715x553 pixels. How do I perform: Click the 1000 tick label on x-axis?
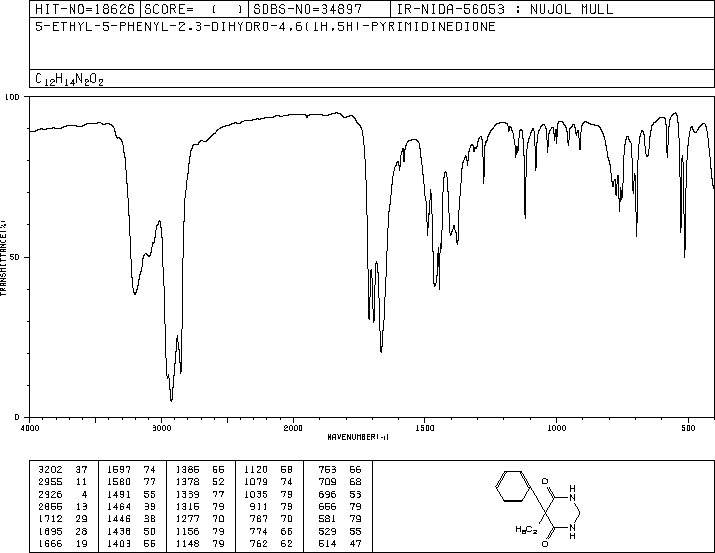556,428
